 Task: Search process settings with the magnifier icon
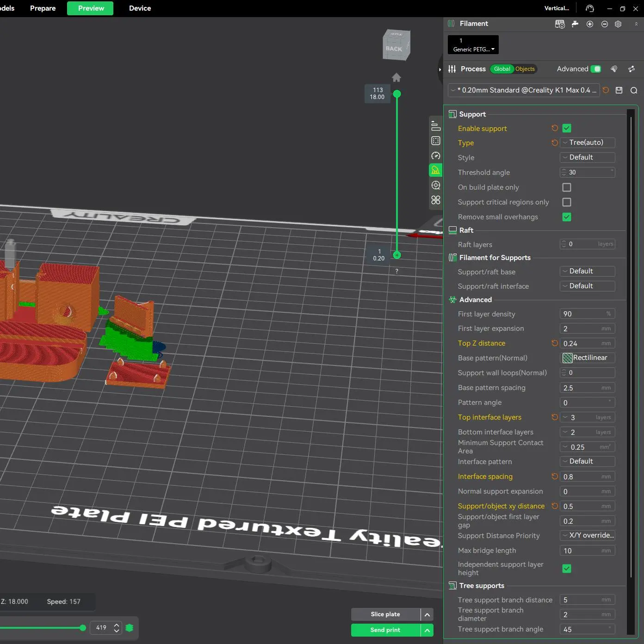634,90
